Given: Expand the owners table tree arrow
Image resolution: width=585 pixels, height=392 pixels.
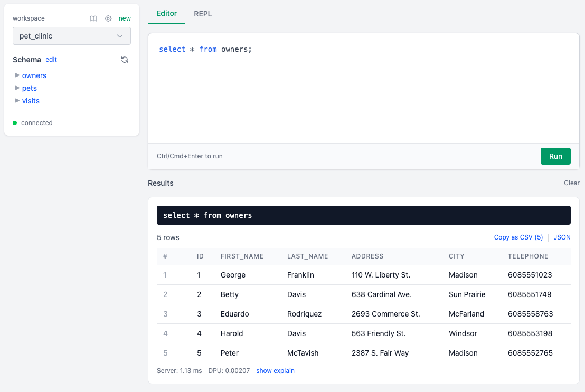Looking at the screenshot, I should [17, 75].
